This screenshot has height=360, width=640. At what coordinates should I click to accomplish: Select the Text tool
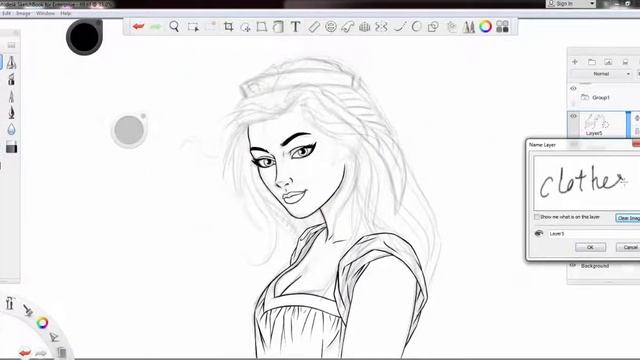(x=295, y=27)
